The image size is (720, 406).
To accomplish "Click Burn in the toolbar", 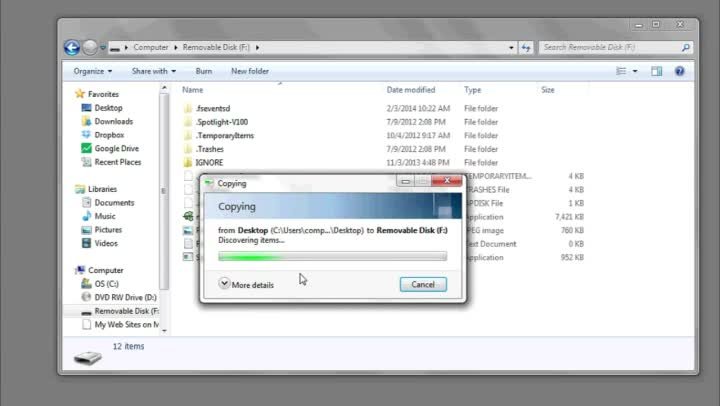I will 203,71.
